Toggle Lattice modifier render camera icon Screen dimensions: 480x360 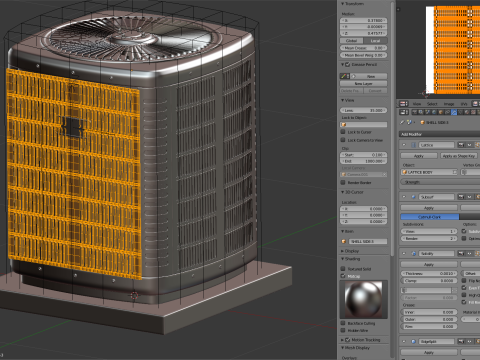tap(461, 145)
